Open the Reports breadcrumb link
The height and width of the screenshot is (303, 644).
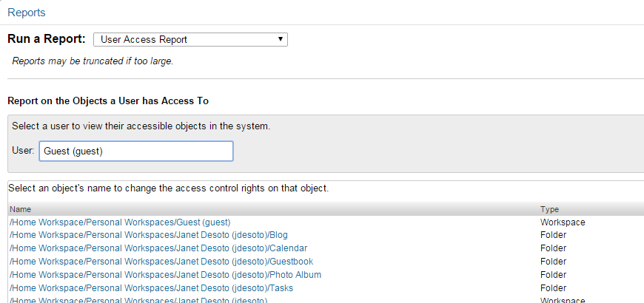(x=26, y=13)
